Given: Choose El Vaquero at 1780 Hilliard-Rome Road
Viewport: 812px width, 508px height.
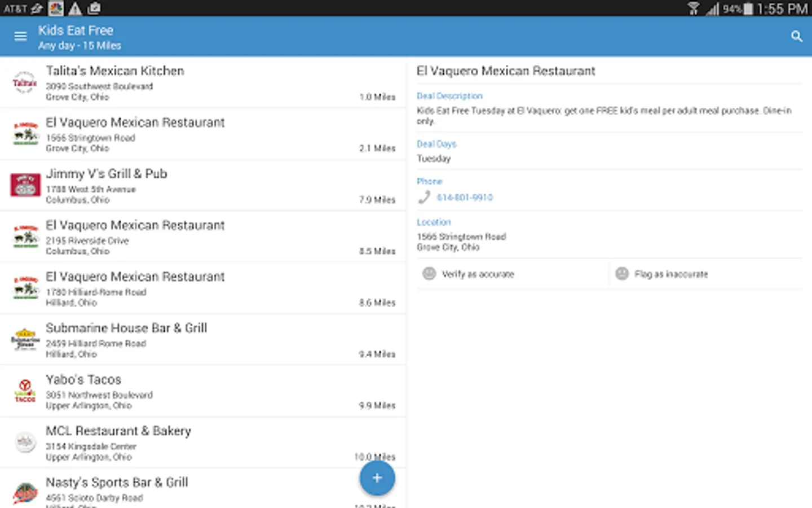Looking at the screenshot, I should pos(203,288).
